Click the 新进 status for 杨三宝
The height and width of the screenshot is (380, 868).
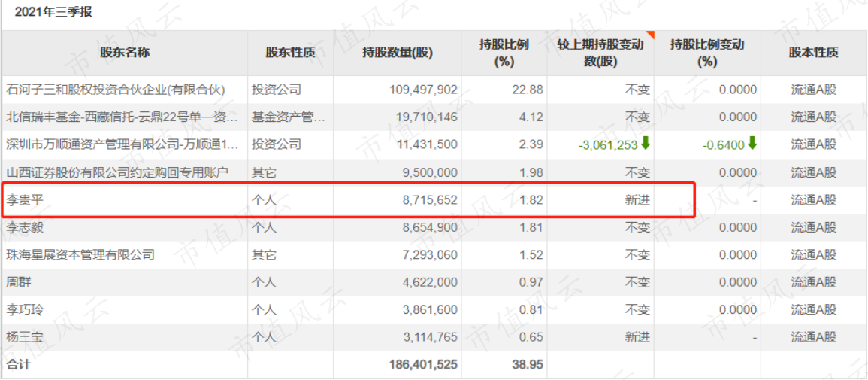(638, 337)
